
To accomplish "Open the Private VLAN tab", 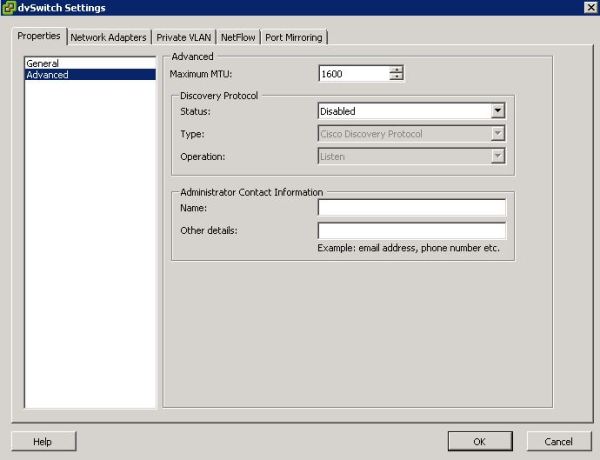I will 184,37.
